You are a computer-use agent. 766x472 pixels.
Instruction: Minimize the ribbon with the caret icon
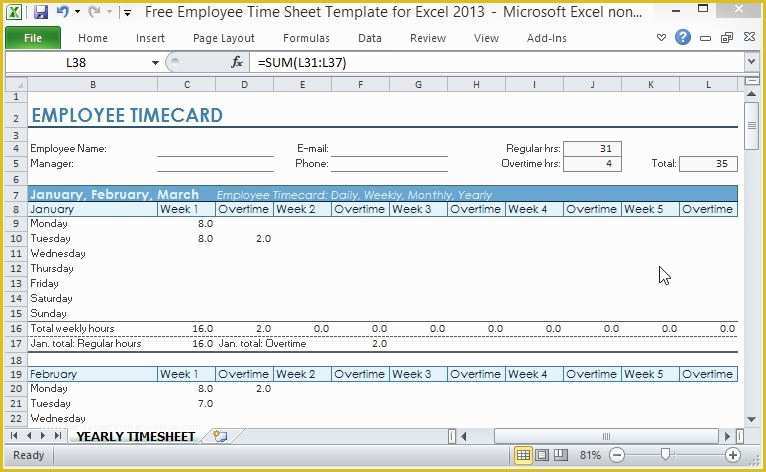coord(661,37)
